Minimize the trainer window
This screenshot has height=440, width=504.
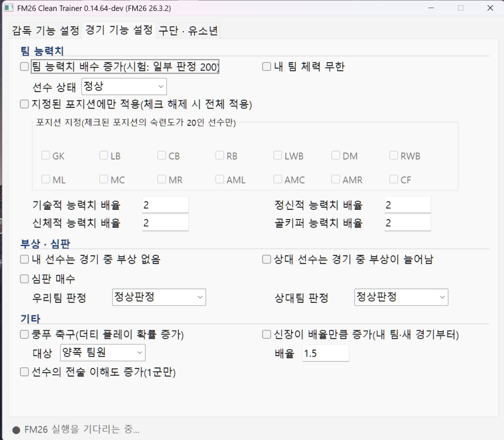(x=431, y=8)
